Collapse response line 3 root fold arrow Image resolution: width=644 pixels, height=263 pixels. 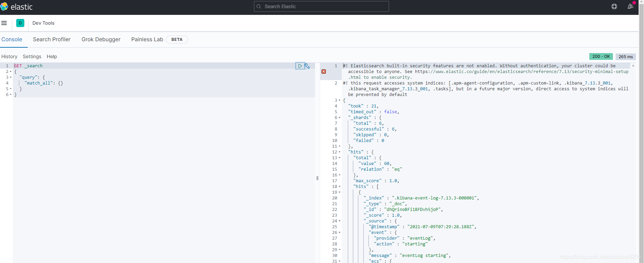(x=339, y=100)
